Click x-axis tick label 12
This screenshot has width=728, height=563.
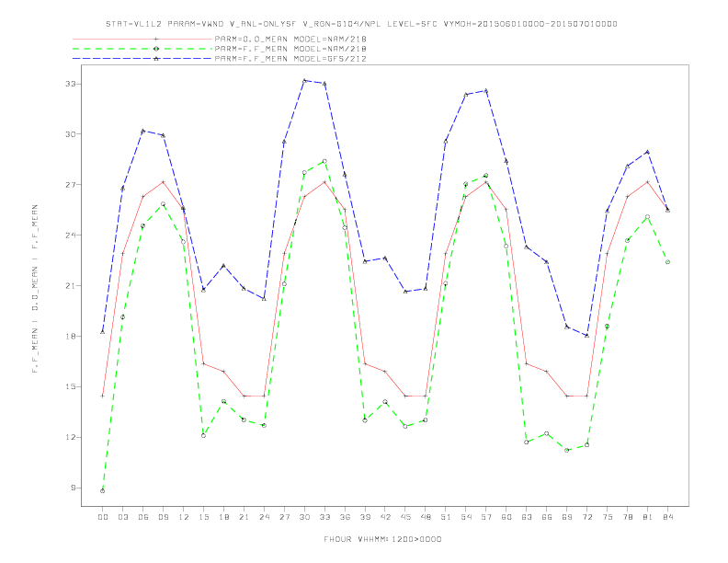(x=184, y=517)
